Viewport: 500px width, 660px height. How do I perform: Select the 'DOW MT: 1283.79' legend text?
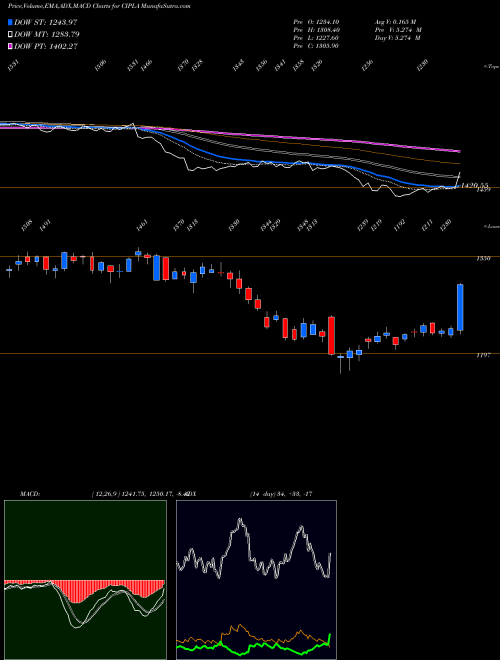(x=47, y=34)
